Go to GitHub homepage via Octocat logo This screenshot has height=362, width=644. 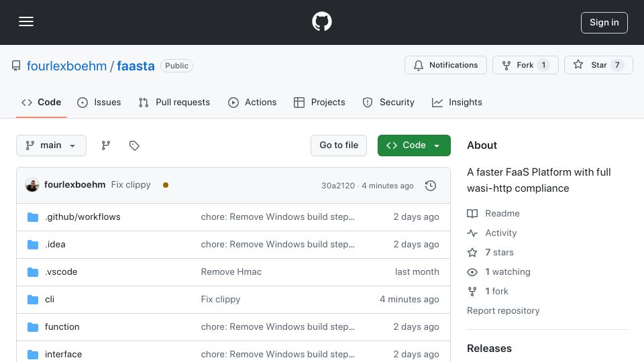coord(321,21)
